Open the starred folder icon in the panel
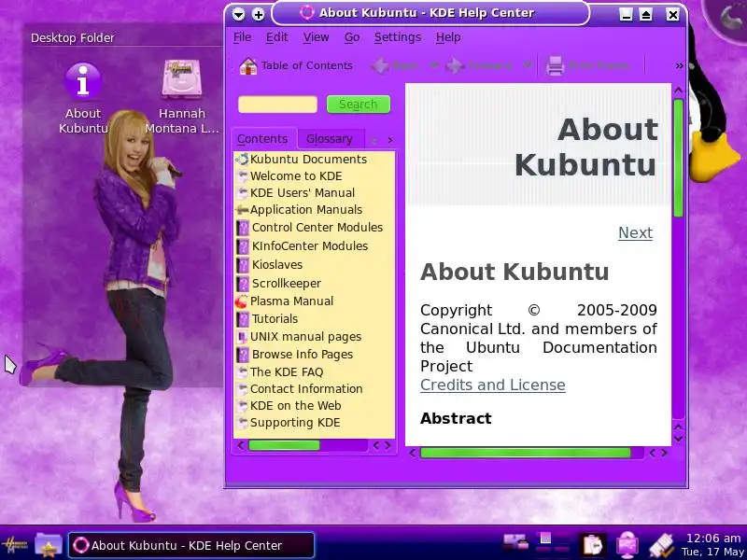Screen dimensions: 747x560 49,545
